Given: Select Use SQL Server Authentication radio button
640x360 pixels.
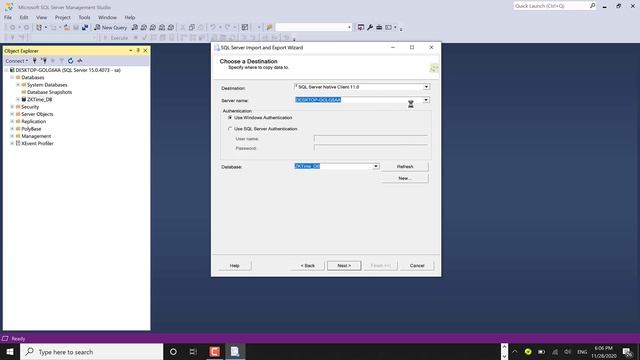Looking at the screenshot, I should coord(230,129).
